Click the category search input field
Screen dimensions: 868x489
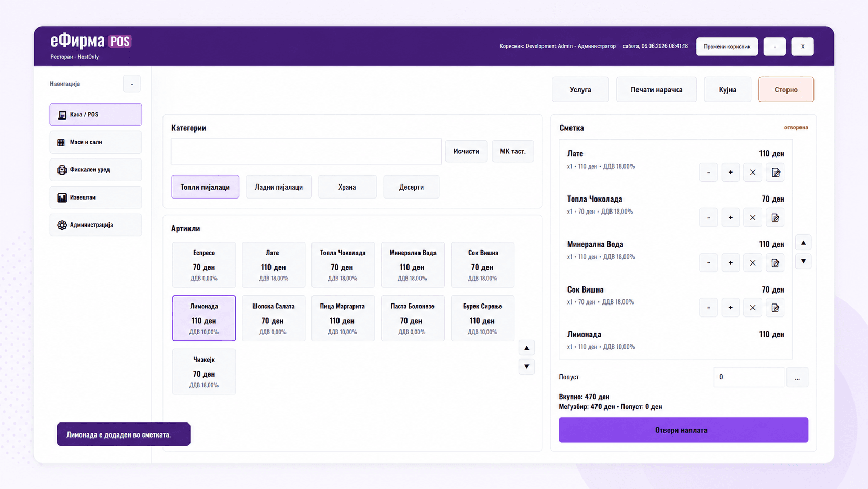click(x=306, y=151)
